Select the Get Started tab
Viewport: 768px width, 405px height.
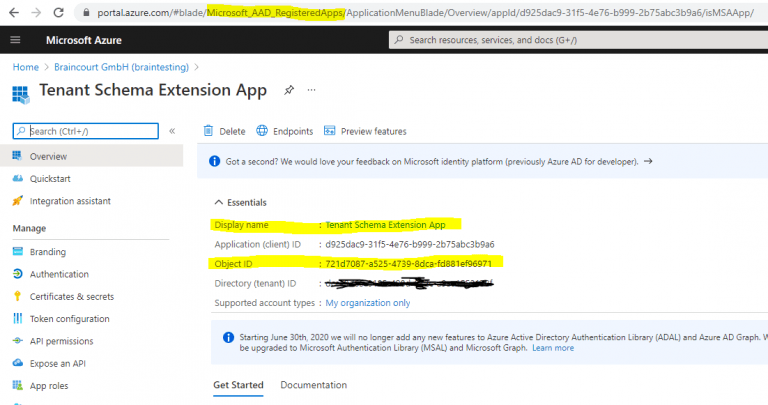click(x=238, y=385)
